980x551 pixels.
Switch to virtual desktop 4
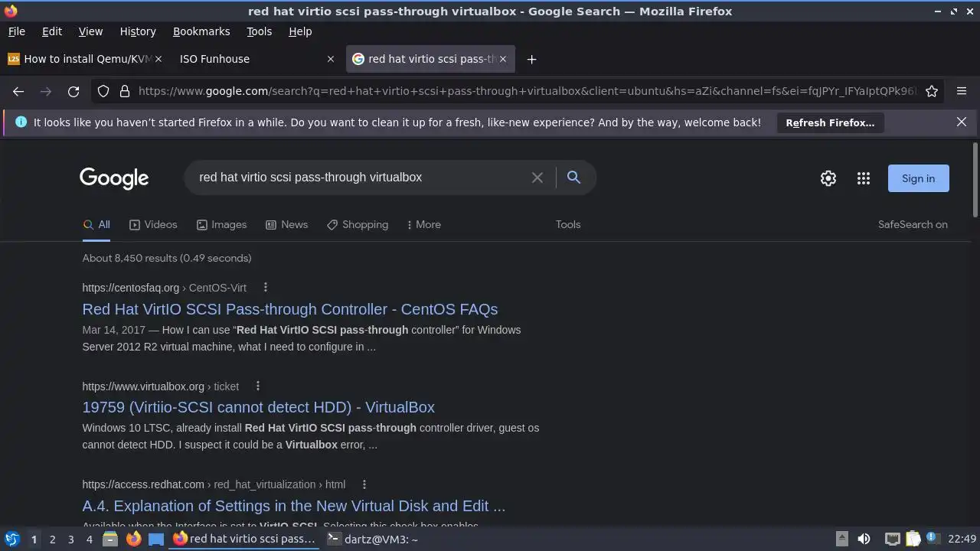(x=89, y=540)
